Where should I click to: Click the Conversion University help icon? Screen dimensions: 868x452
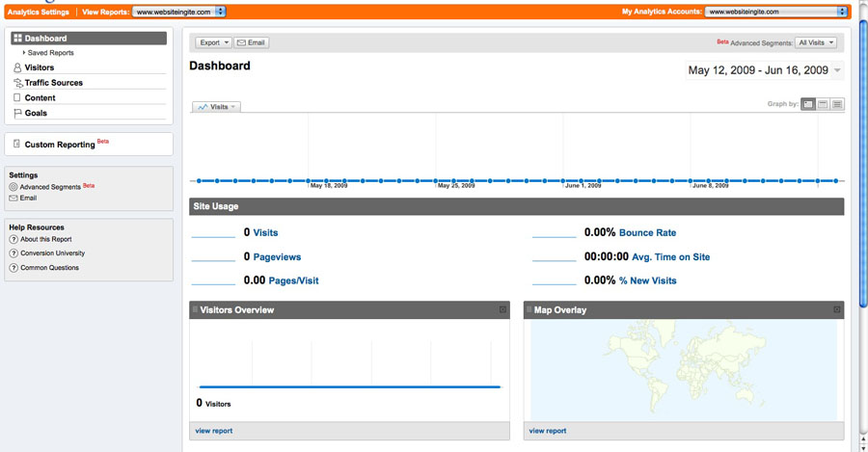click(14, 253)
